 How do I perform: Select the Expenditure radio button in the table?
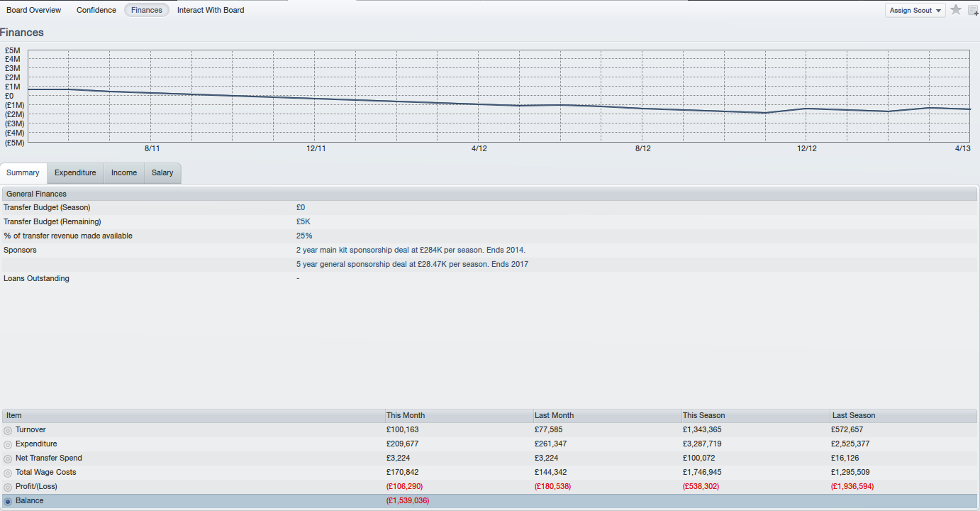click(x=8, y=444)
